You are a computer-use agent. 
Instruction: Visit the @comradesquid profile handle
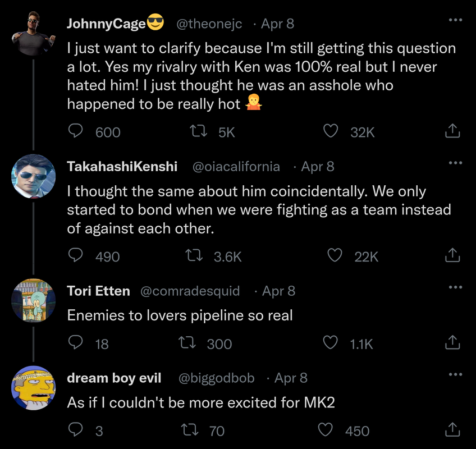click(189, 291)
